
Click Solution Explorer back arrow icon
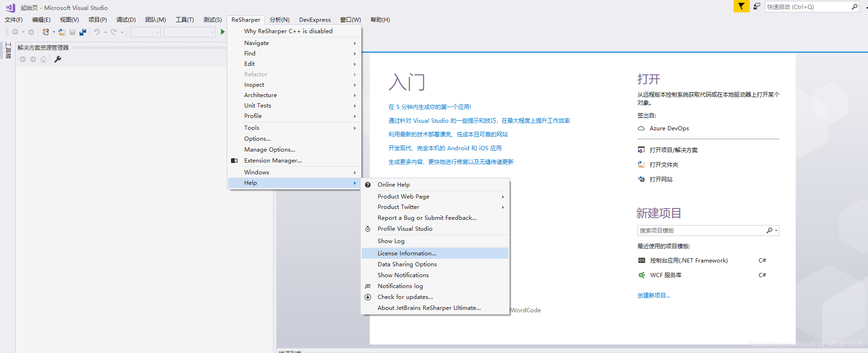[23, 59]
